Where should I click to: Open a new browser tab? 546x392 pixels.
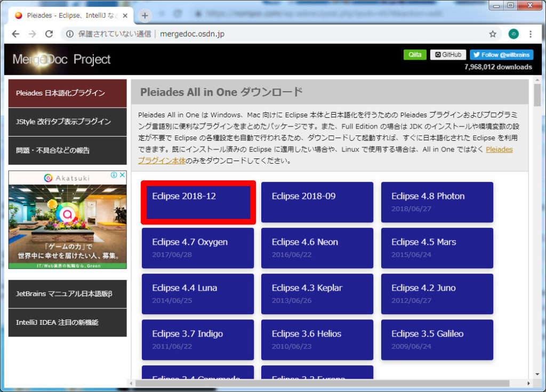(x=144, y=15)
